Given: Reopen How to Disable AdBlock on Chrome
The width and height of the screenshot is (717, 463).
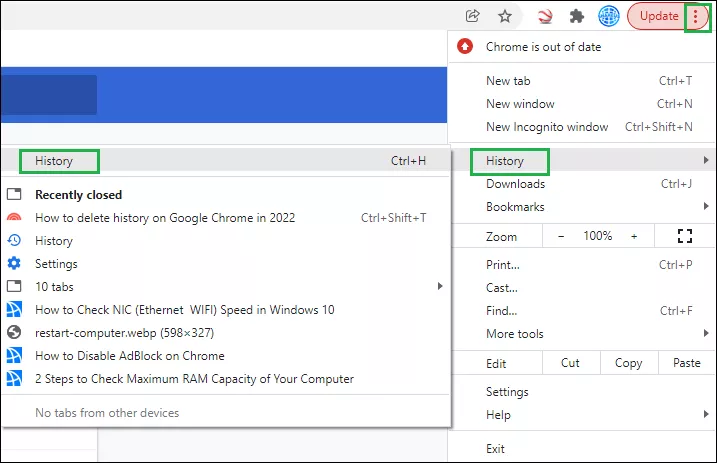Looking at the screenshot, I should (x=226, y=356).
